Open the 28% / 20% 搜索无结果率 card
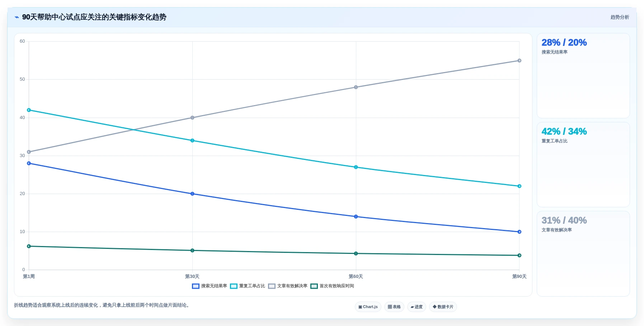Screen dimensions: 644x326 (583, 76)
